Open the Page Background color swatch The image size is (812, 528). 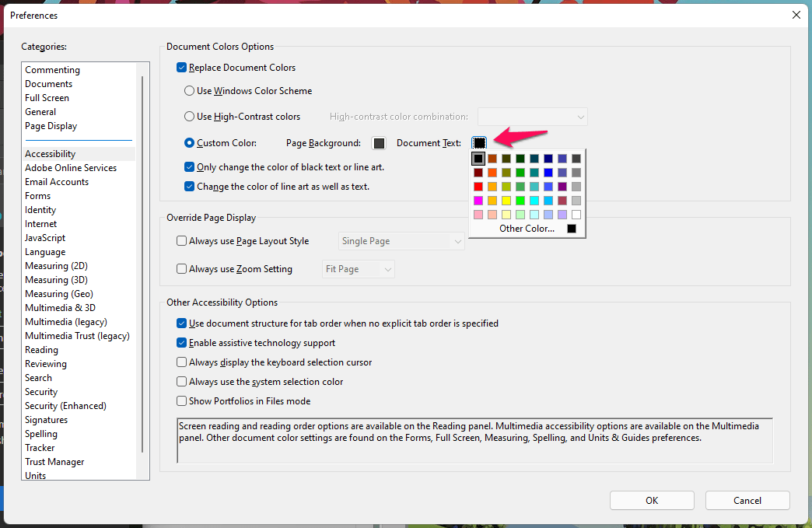(379, 143)
